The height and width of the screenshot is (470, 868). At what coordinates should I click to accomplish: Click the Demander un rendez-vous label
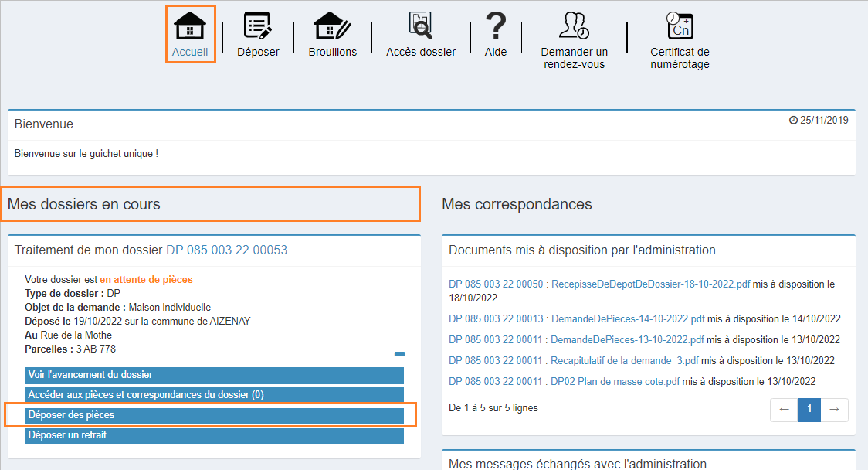click(x=574, y=58)
